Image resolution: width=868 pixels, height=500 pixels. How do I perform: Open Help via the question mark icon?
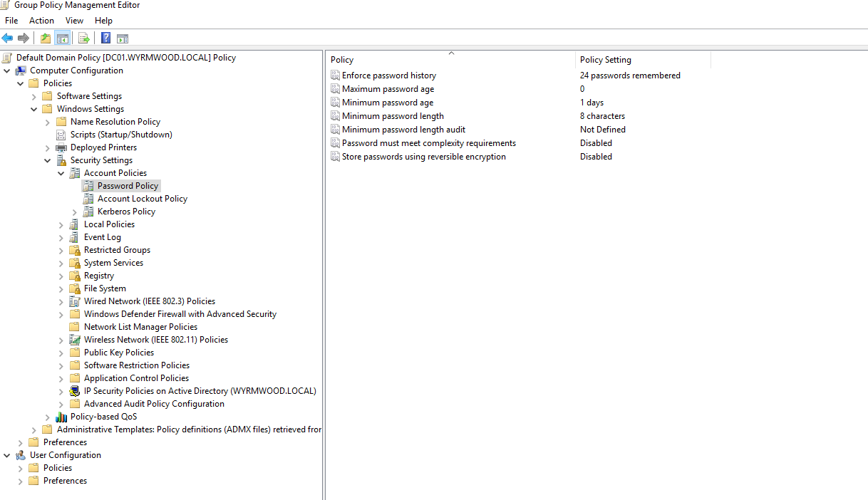[x=106, y=38]
